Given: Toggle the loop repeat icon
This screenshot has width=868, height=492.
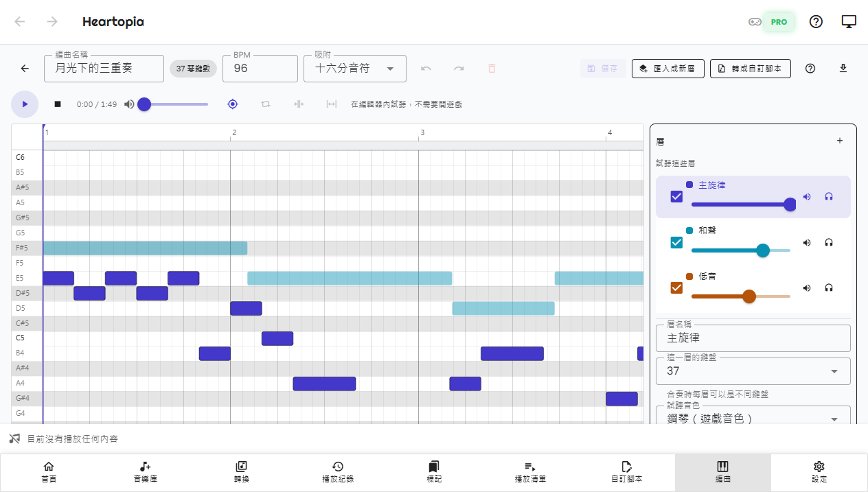Looking at the screenshot, I should (x=266, y=104).
